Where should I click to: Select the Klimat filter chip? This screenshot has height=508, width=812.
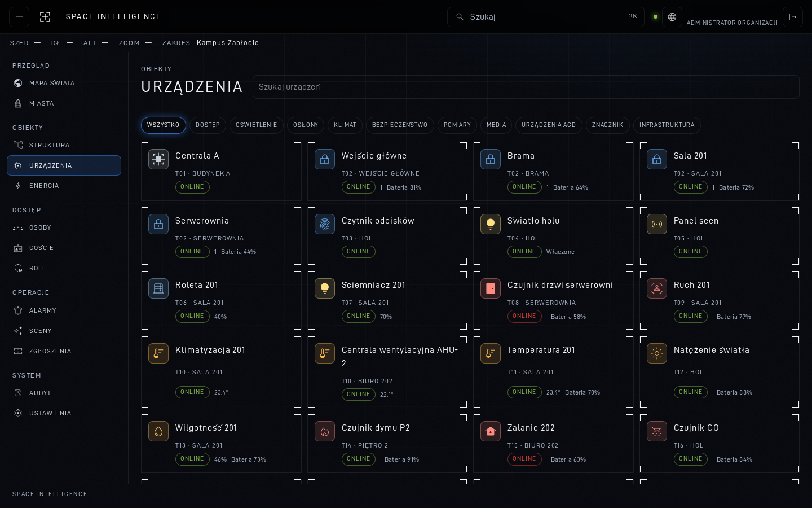coord(345,125)
